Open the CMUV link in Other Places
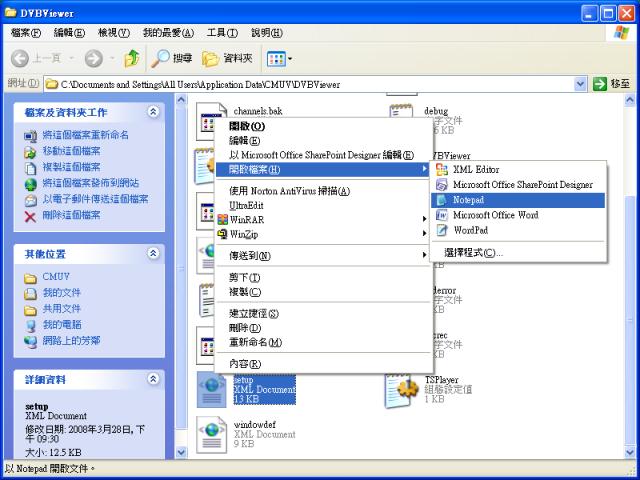 pos(56,277)
